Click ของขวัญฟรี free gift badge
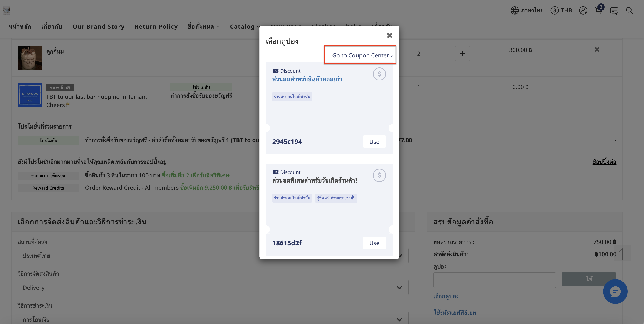The height and width of the screenshot is (324, 644). 60,87
